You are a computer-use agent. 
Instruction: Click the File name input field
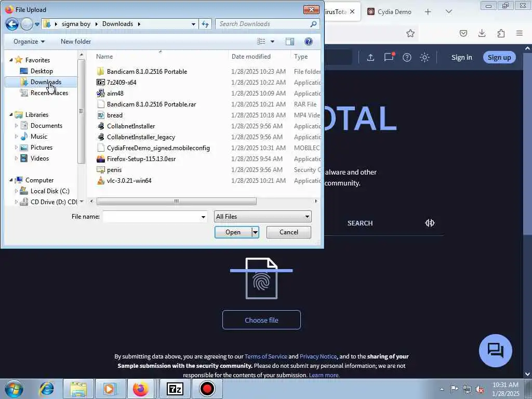click(x=151, y=217)
